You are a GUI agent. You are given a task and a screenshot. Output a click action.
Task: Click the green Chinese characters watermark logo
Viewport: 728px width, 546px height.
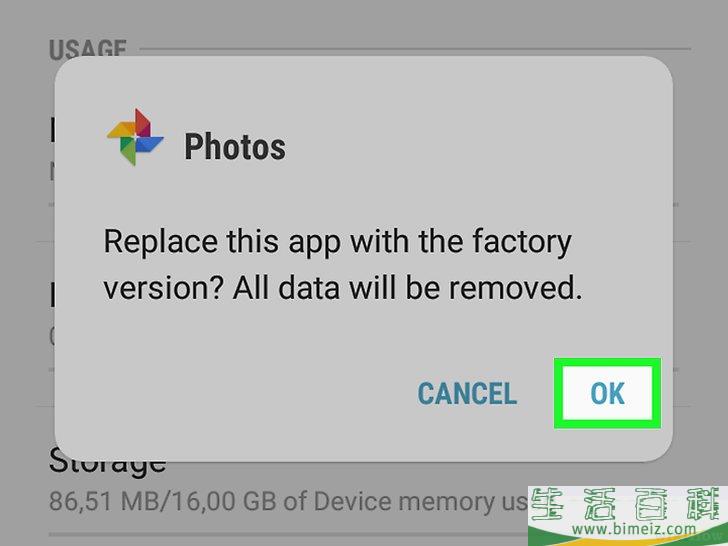pos(628,503)
